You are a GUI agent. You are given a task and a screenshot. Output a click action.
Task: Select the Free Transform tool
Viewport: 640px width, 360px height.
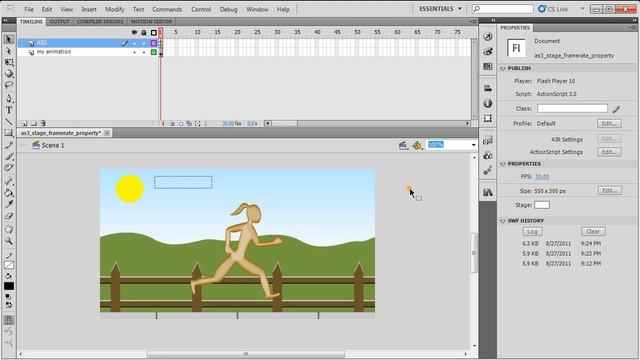9,62
